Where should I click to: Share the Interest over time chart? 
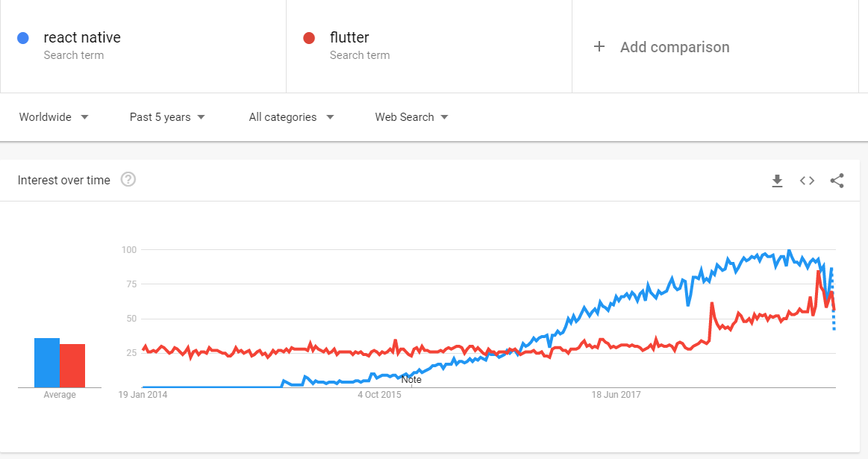(837, 181)
